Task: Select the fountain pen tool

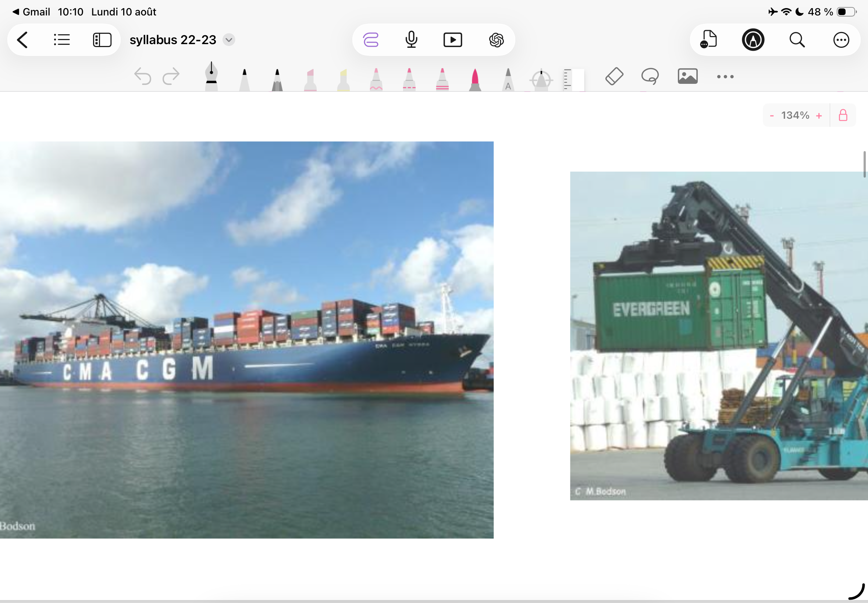Action: [211, 77]
